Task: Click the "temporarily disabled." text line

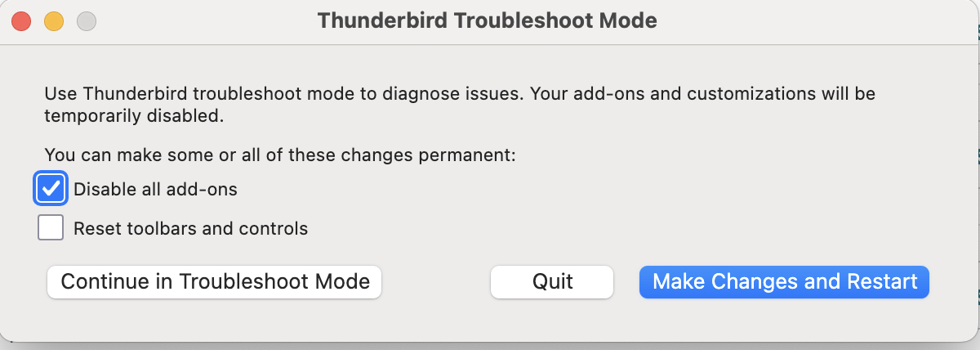Action: tap(133, 116)
